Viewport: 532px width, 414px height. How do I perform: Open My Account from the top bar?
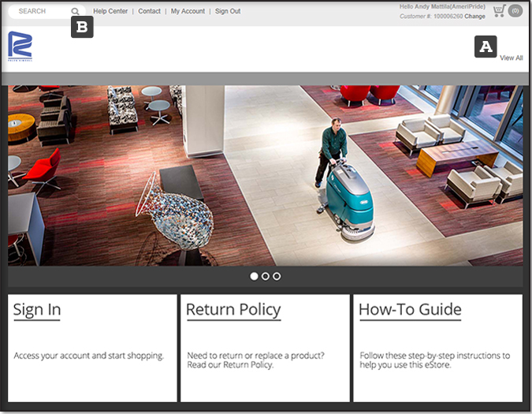188,12
